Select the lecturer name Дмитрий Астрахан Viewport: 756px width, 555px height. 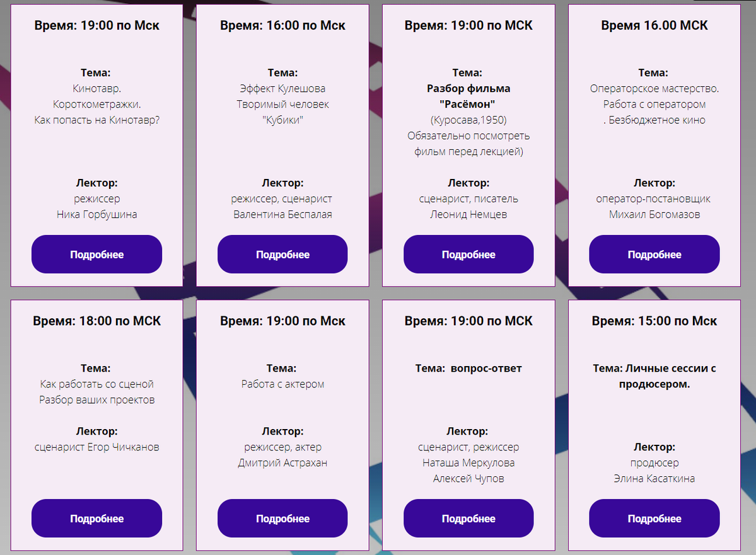pos(282,462)
